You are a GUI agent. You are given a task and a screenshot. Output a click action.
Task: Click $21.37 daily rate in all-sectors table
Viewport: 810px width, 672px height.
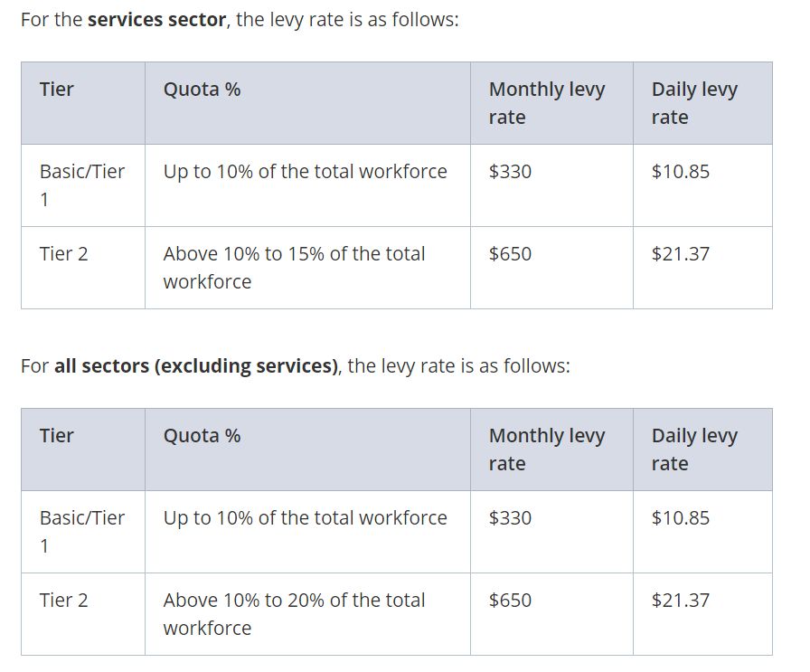coord(680,601)
